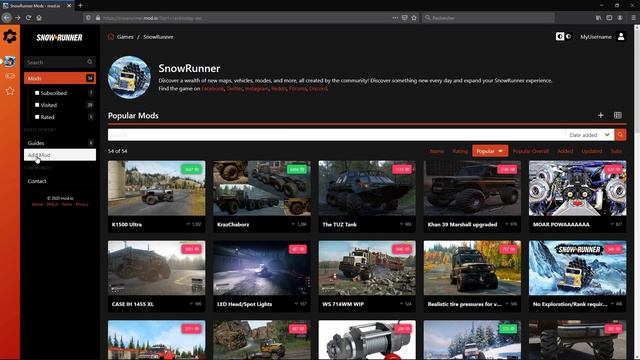The width and height of the screenshot is (640, 360).
Task: Click the browser forward arrow
Action: pos(18,18)
